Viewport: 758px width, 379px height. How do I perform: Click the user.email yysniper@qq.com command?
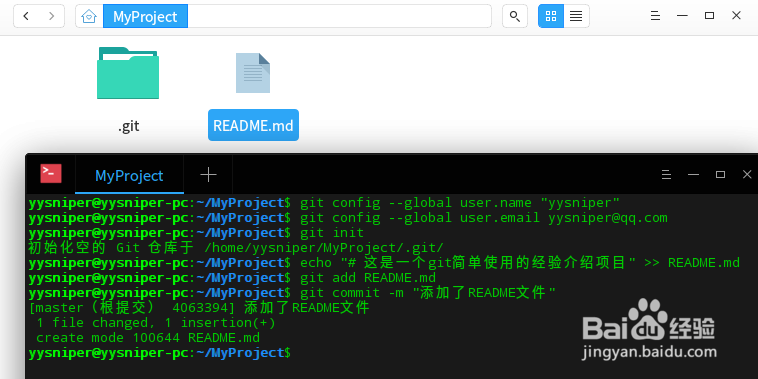click(348, 218)
